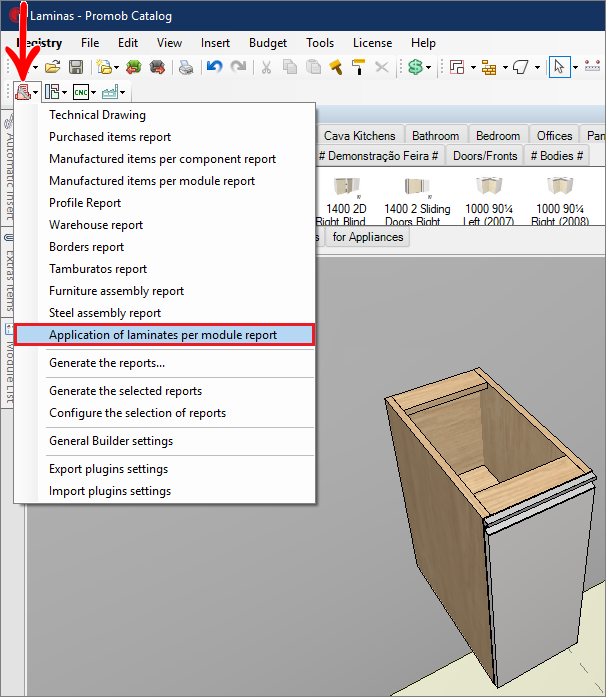The width and height of the screenshot is (606, 697).
Task: Switch to the Bathroom tab
Action: [435, 135]
